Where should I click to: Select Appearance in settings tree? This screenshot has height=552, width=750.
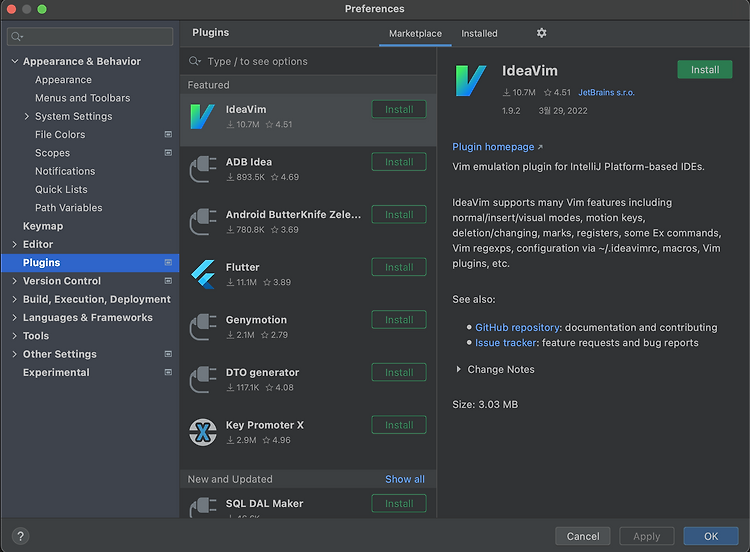pyautogui.click(x=63, y=80)
